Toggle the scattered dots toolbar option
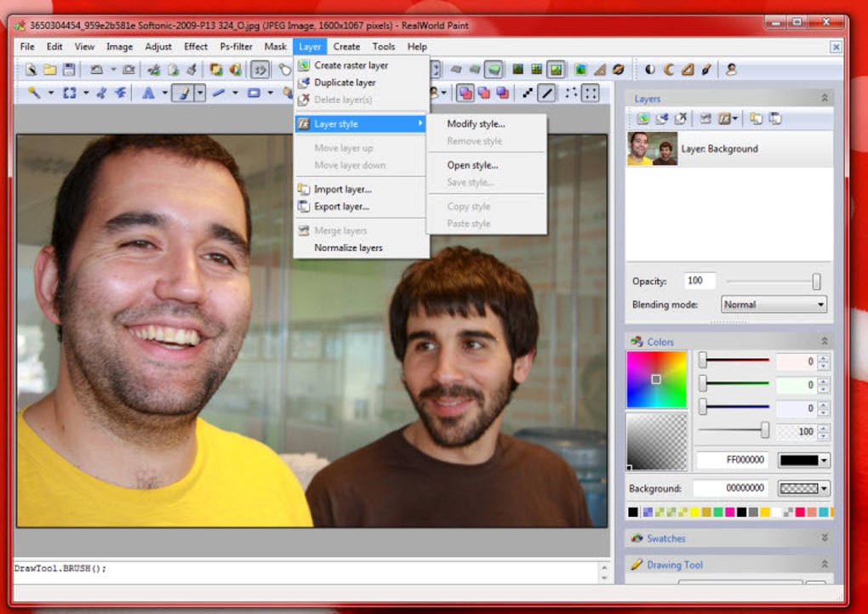 pos(571,93)
